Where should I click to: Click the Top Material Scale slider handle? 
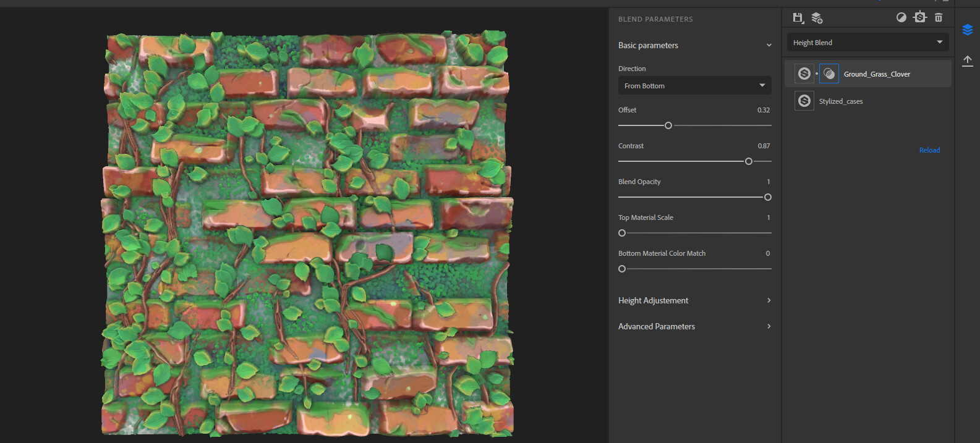click(x=622, y=233)
